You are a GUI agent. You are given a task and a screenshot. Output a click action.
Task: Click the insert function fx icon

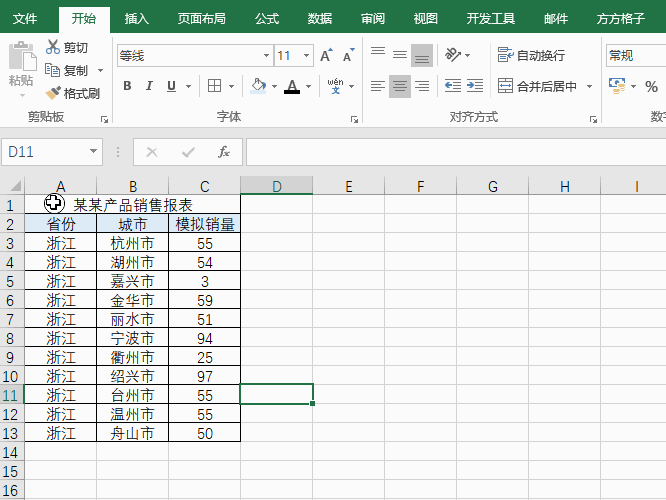click(x=224, y=152)
